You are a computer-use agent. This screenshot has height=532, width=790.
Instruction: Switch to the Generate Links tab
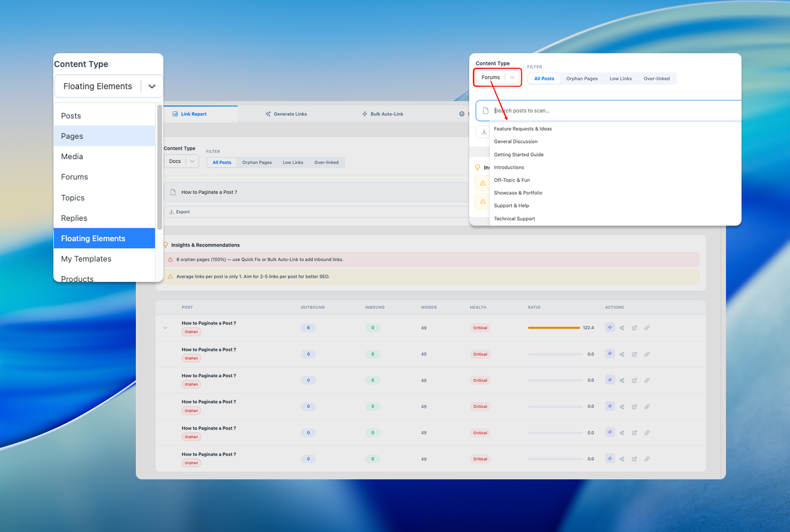286,114
